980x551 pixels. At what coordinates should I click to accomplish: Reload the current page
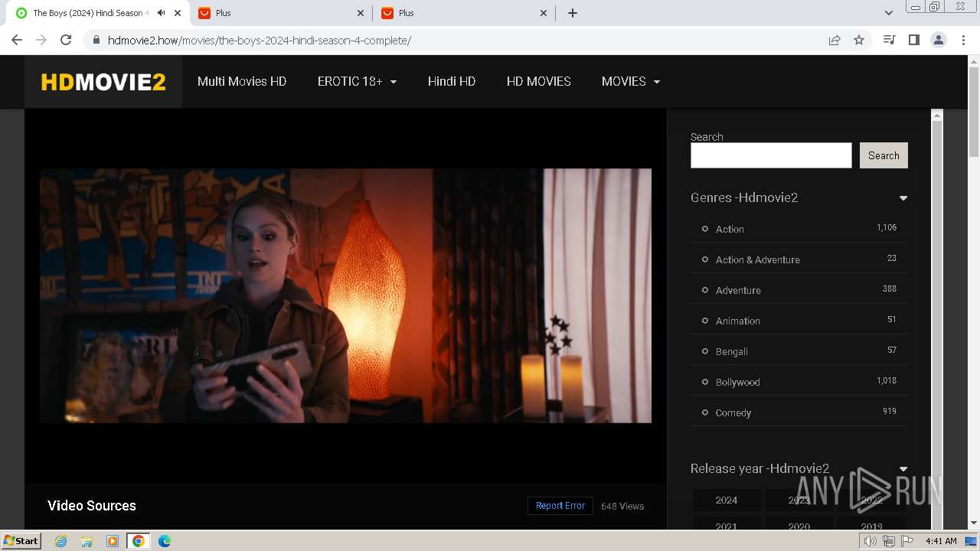pos(66,40)
